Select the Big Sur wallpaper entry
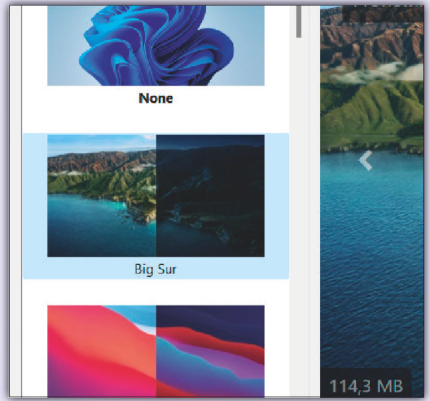 156,206
